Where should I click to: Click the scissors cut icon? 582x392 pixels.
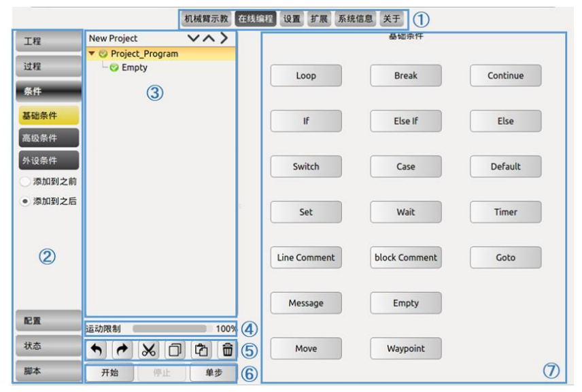(x=148, y=350)
